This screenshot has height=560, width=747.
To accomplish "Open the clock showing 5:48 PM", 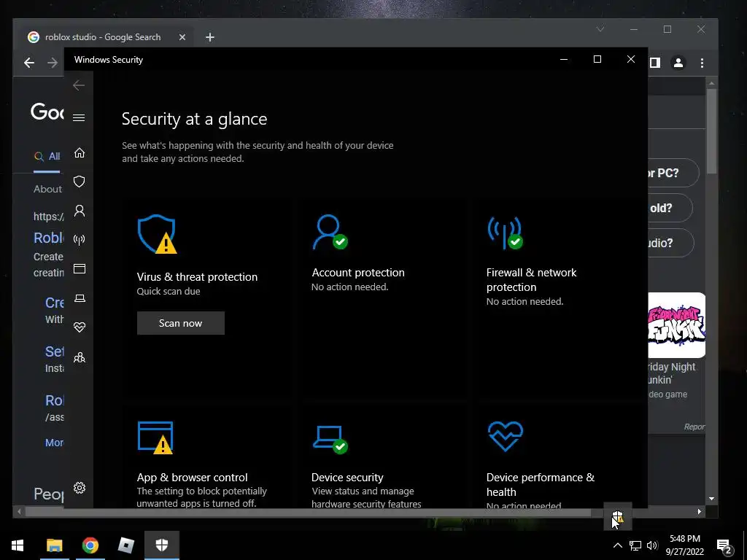I will 684,545.
